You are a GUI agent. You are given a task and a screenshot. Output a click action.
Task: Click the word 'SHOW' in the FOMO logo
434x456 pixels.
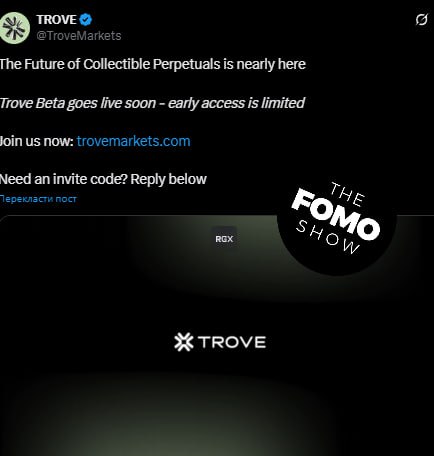click(x=328, y=237)
